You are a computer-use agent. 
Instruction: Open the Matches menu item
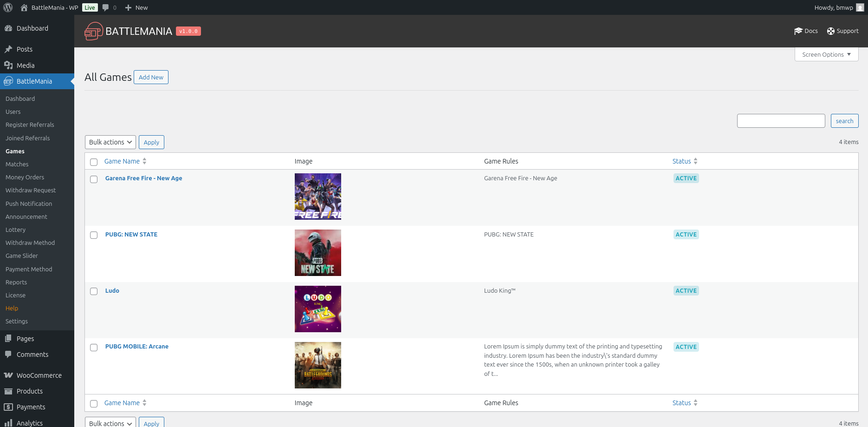click(17, 164)
